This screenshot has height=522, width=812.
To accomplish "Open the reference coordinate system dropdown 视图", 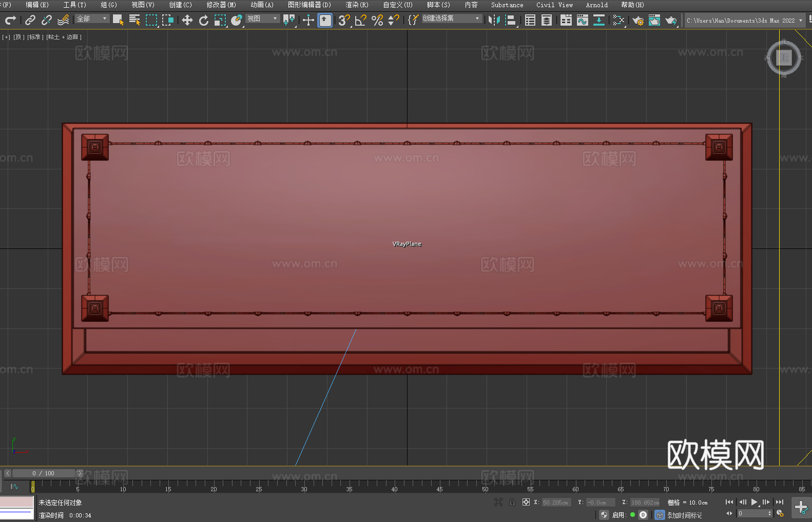I will (x=262, y=18).
